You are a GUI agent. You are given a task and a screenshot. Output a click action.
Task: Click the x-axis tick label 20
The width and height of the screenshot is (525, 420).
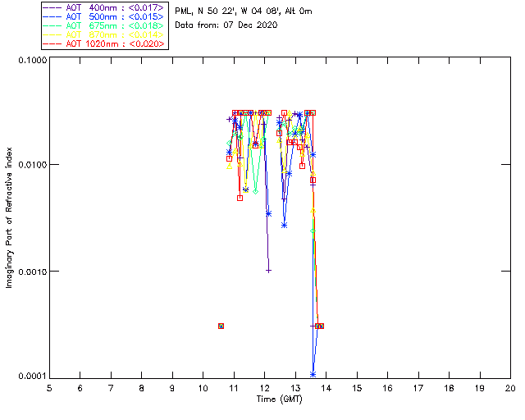click(510, 388)
